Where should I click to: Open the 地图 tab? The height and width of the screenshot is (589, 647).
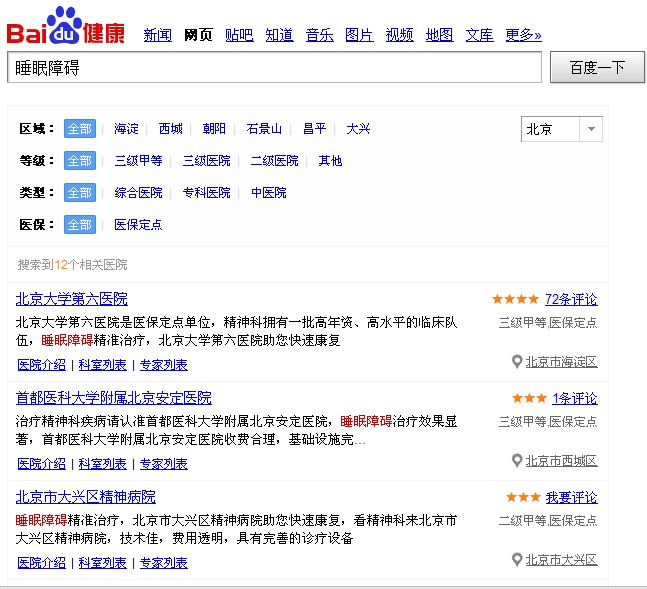[x=439, y=35]
